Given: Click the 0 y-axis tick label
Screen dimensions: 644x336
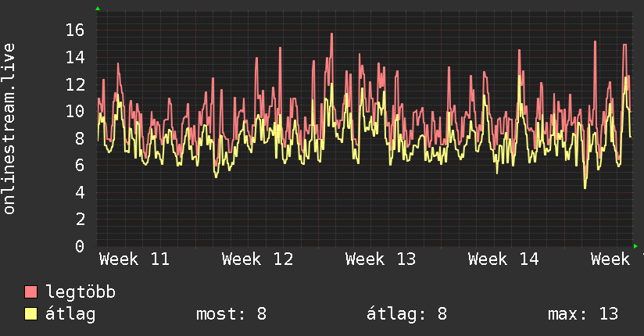Looking at the screenshot, I should tap(80, 246).
